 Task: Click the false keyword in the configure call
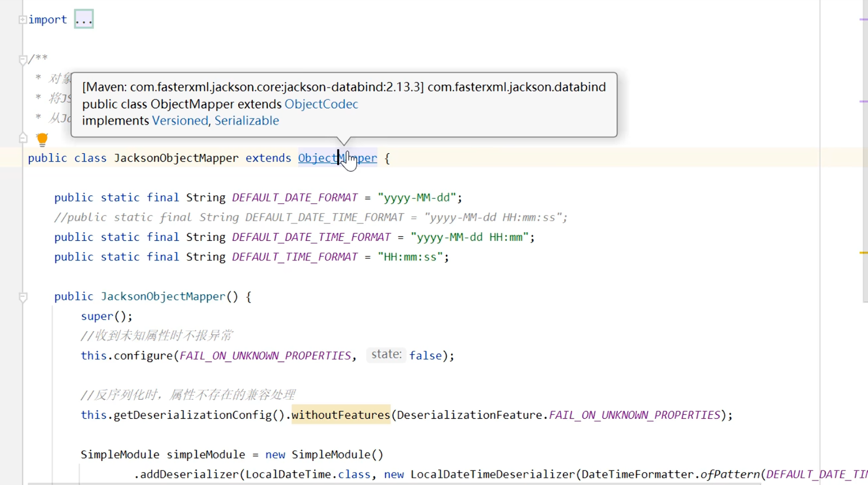pos(425,356)
